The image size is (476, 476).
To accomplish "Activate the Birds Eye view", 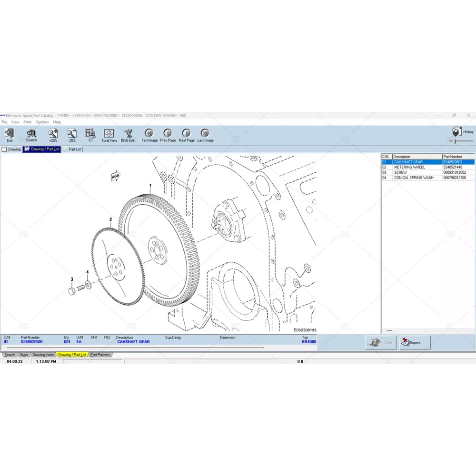I will 128,134.
